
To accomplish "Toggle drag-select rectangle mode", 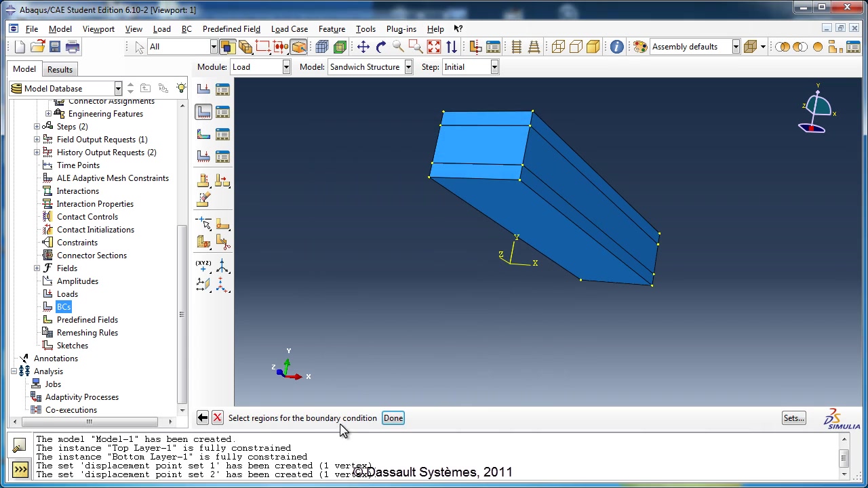I will click(263, 47).
